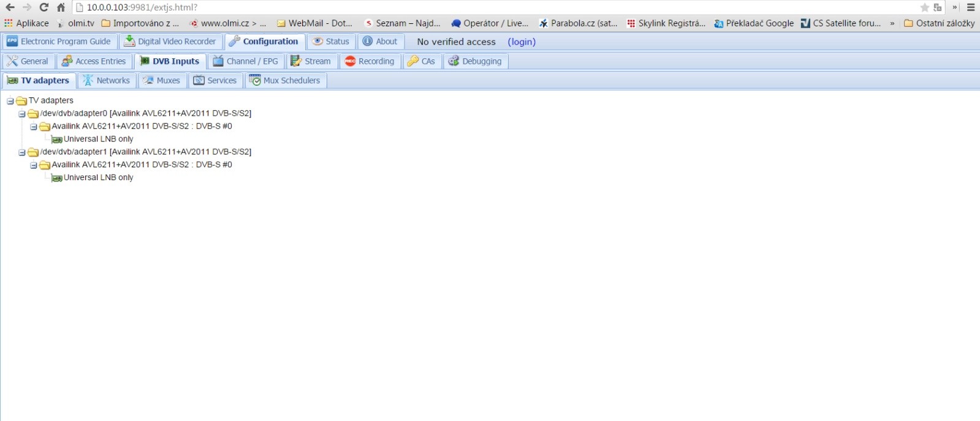Image resolution: width=980 pixels, height=421 pixels.
Task: Select /dev/dvb/adapter0 tree row
Action: 145,113
